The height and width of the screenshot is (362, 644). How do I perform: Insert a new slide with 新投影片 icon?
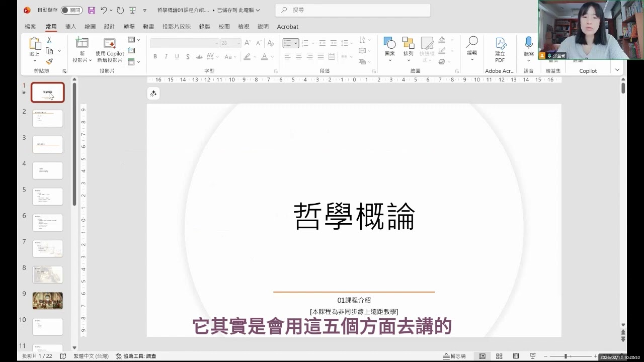point(82,43)
